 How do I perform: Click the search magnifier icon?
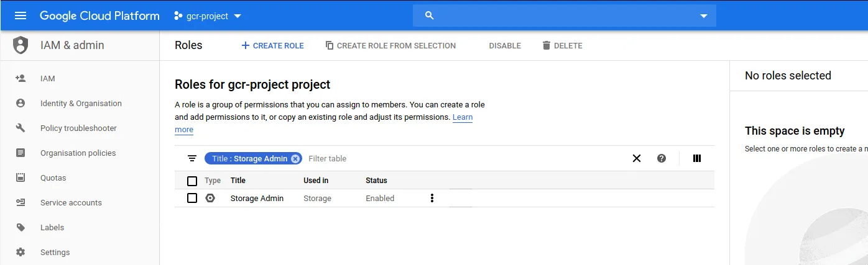click(x=429, y=16)
